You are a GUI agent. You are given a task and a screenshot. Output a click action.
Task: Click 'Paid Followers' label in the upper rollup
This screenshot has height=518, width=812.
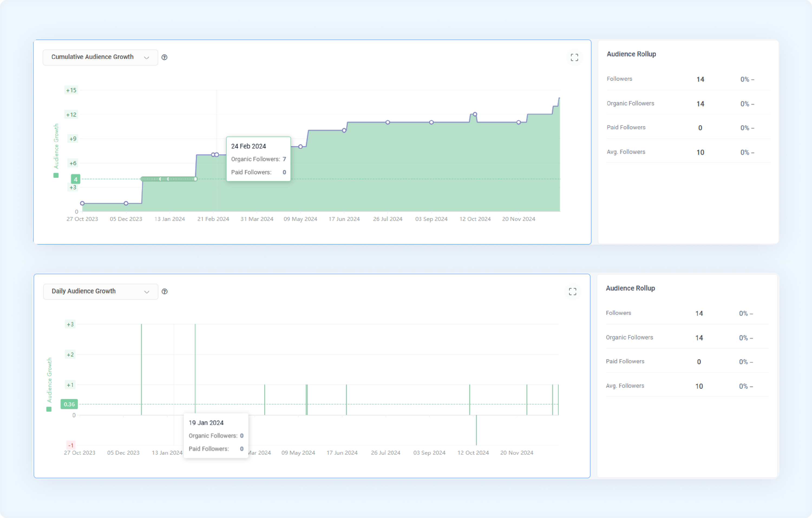(626, 128)
